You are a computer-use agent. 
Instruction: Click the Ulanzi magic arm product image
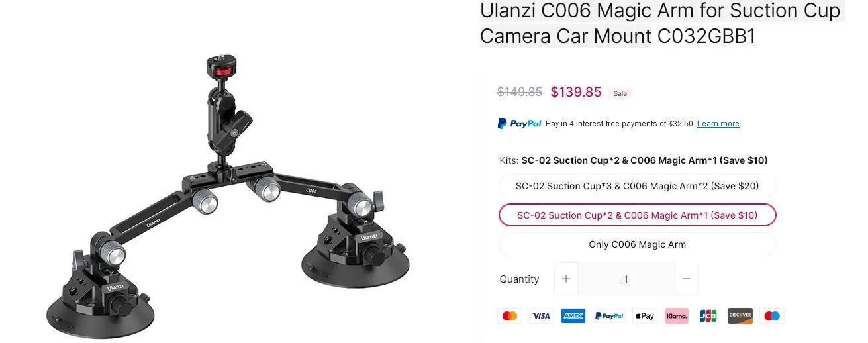point(228,195)
